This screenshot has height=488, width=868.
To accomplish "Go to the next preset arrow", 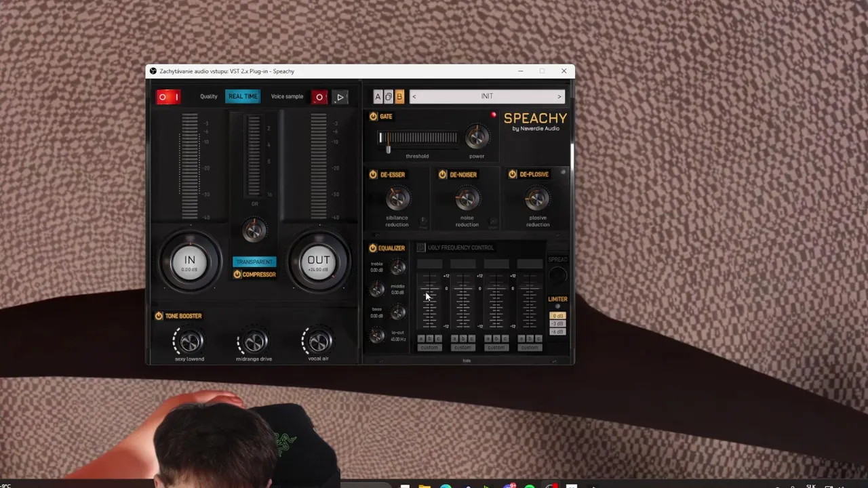I will 559,96.
